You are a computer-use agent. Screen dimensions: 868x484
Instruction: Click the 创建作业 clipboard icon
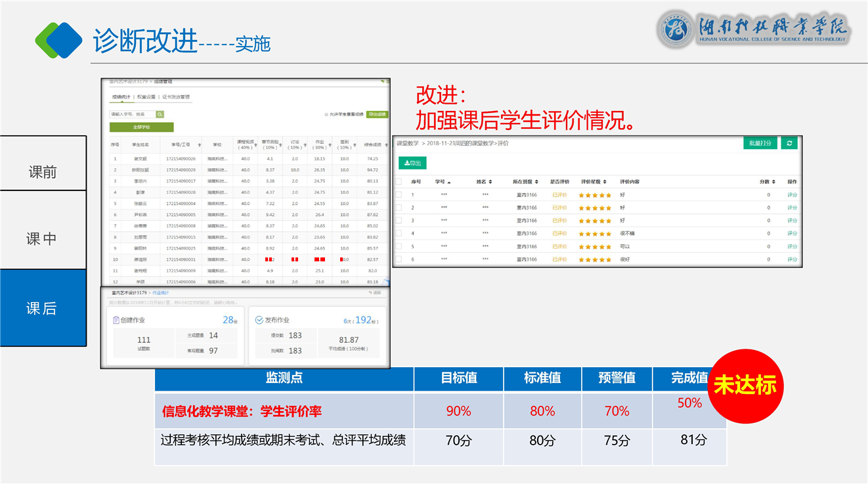(x=116, y=320)
